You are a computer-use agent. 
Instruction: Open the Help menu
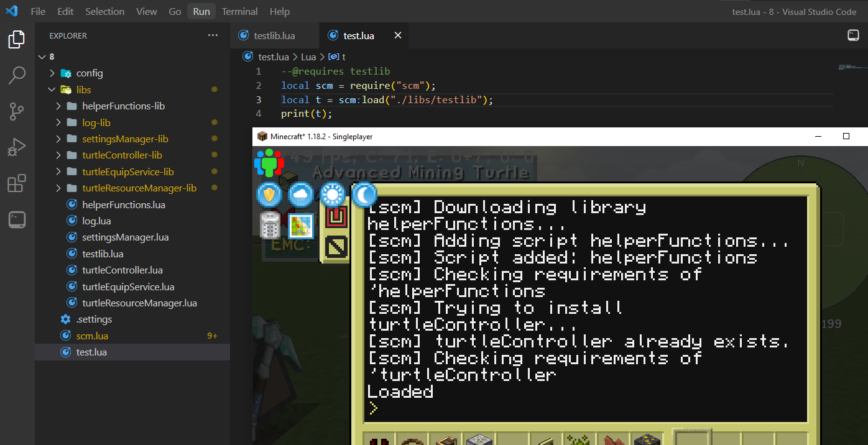[x=280, y=11]
